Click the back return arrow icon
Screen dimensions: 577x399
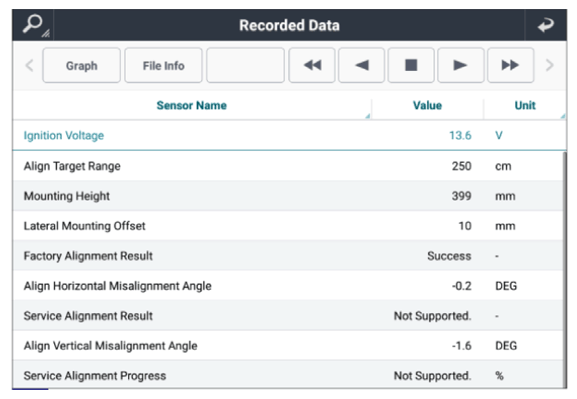pos(545,25)
